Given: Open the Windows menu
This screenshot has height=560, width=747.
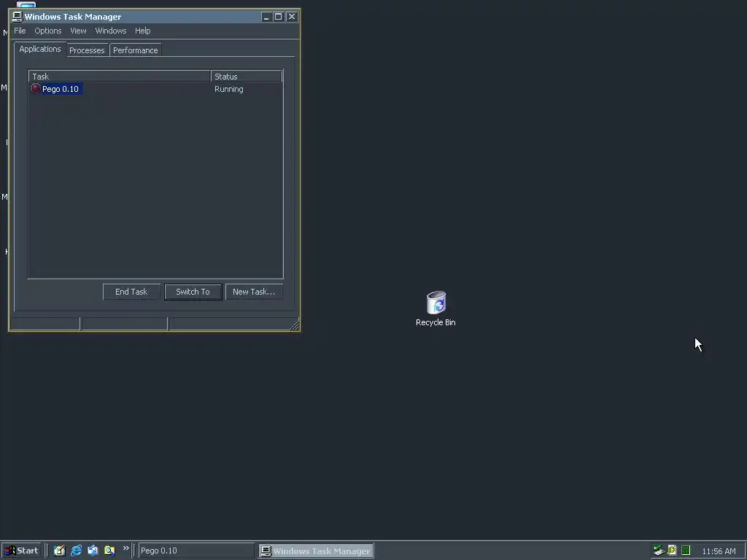Looking at the screenshot, I should 111,31.
